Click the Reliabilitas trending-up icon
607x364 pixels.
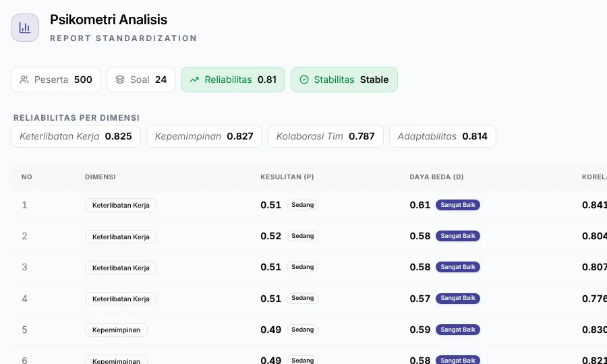pyautogui.click(x=194, y=80)
